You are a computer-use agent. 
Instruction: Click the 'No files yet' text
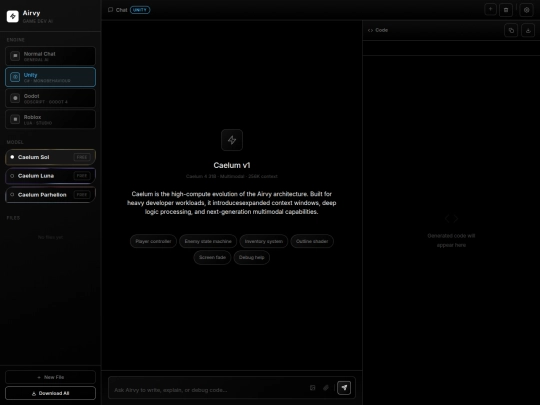pos(51,237)
